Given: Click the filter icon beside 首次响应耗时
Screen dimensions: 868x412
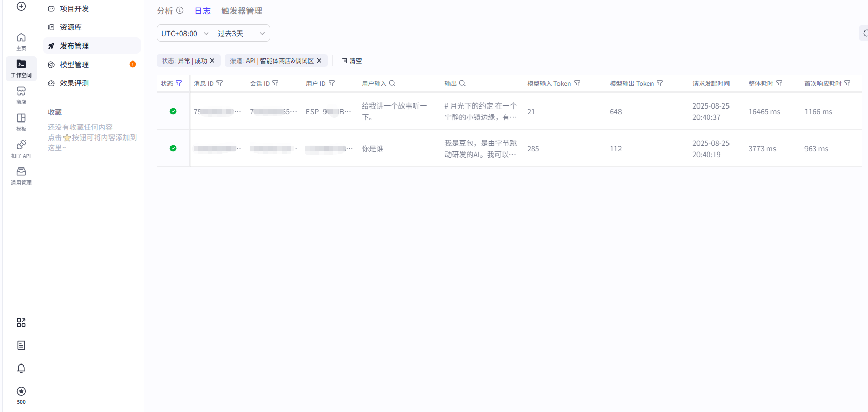Looking at the screenshot, I should tap(847, 83).
